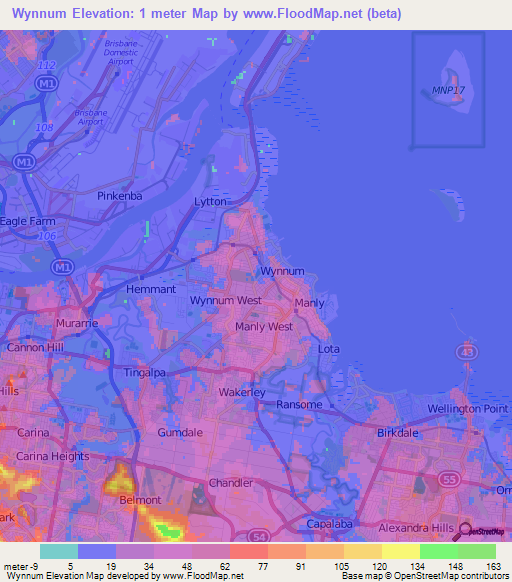The image size is (512, 582).
Task: Click the Cannon Hill label
Action: [35, 347]
